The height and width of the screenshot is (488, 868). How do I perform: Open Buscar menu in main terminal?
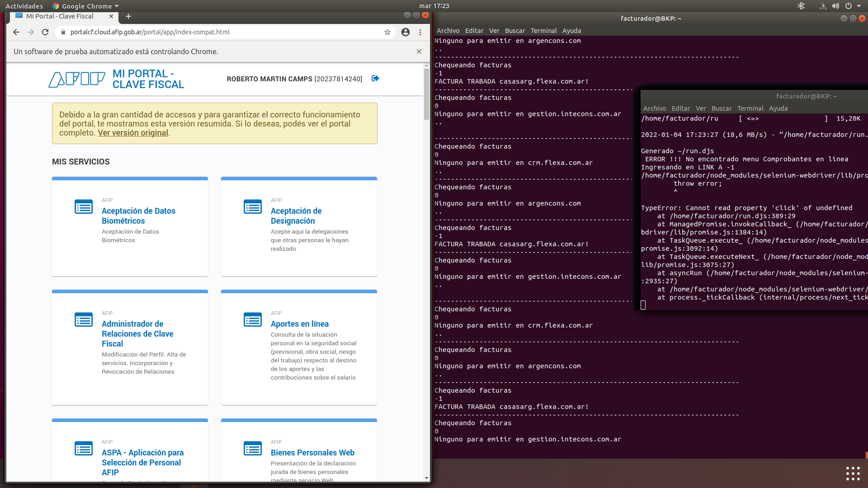click(515, 31)
